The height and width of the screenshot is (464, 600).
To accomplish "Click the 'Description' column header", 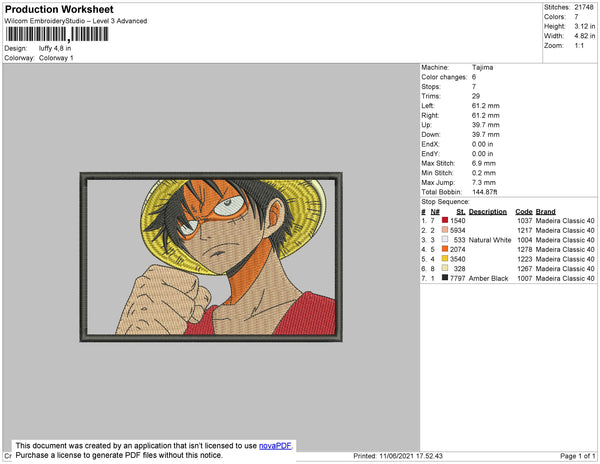I will (x=488, y=212).
